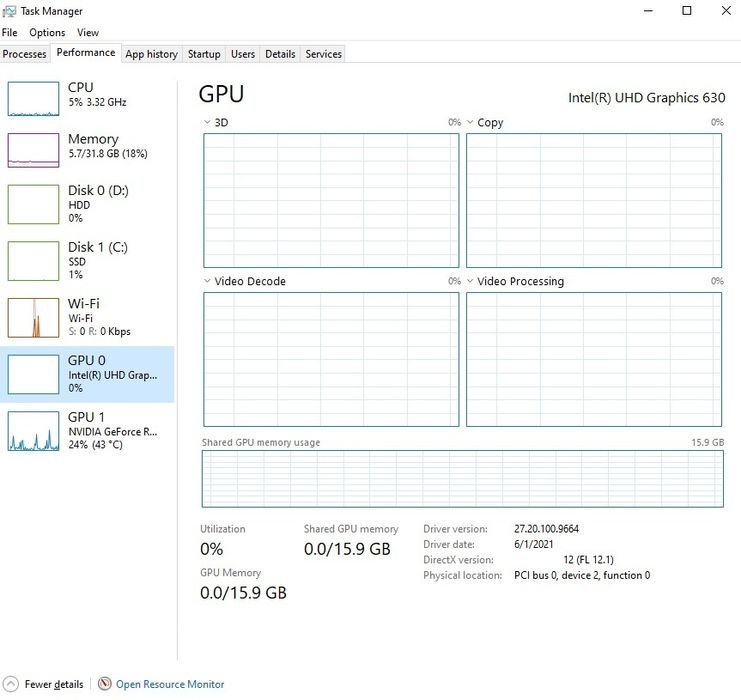This screenshot has height=700, width=741.
Task: Click the 3D engine usage graph
Action: 331,200
